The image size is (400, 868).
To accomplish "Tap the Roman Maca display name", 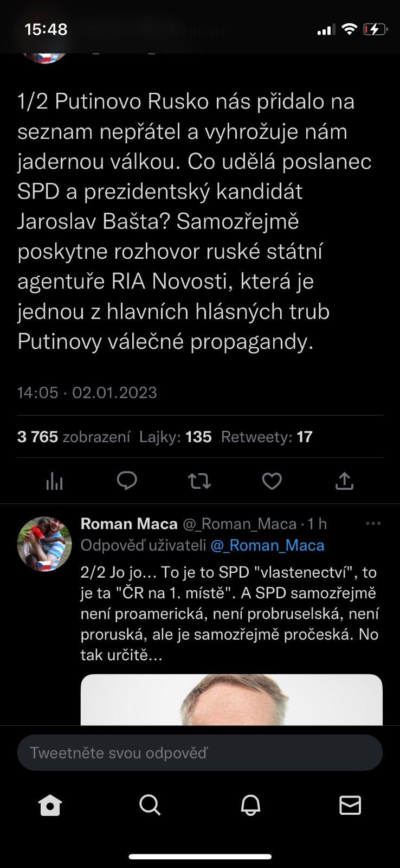I will (x=129, y=524).
